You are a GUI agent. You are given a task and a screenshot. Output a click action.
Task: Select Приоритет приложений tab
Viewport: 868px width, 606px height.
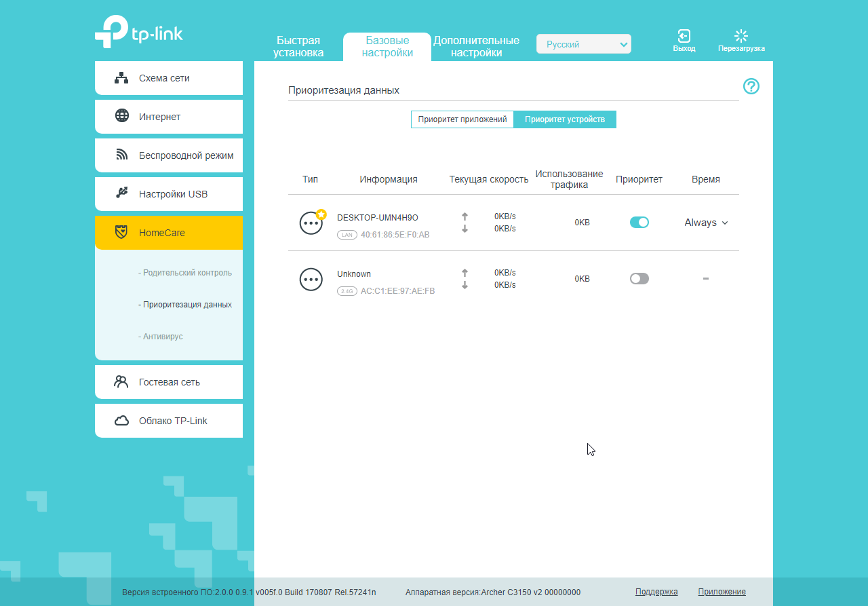tap(462, 119)
